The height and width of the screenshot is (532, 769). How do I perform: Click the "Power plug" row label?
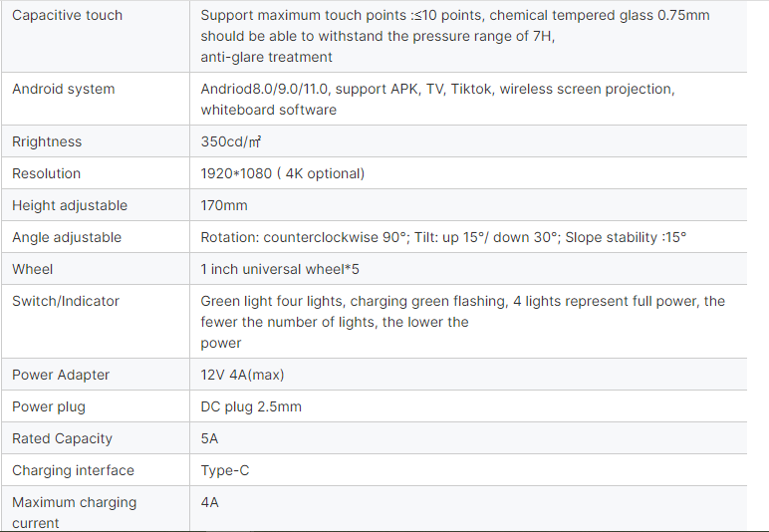click(49, 407)
